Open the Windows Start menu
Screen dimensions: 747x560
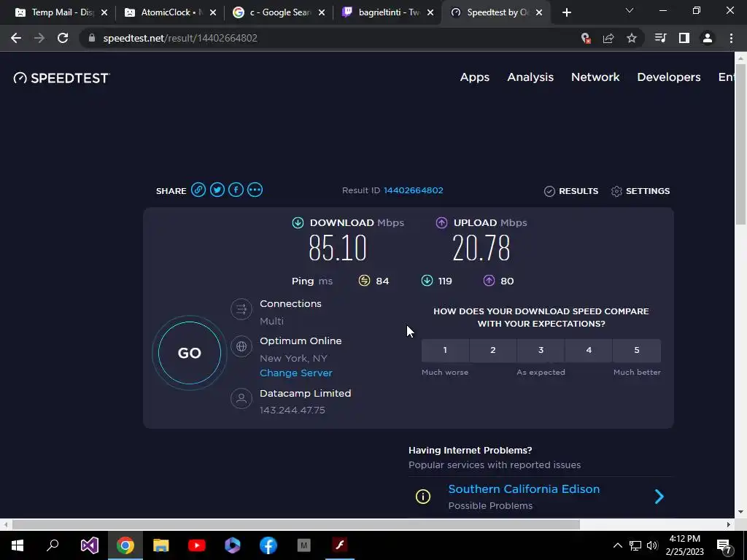pyautogui.click(x=18, y=545)
